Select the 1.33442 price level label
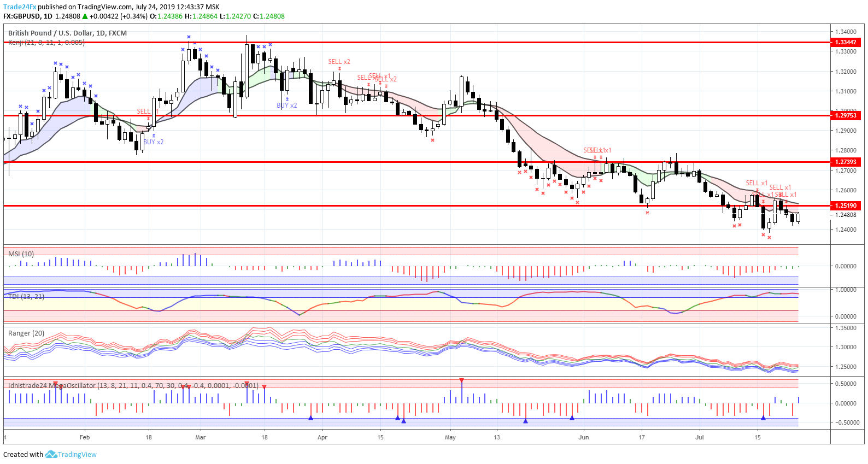This screenshot has height=464, width=868. point(846,42)
